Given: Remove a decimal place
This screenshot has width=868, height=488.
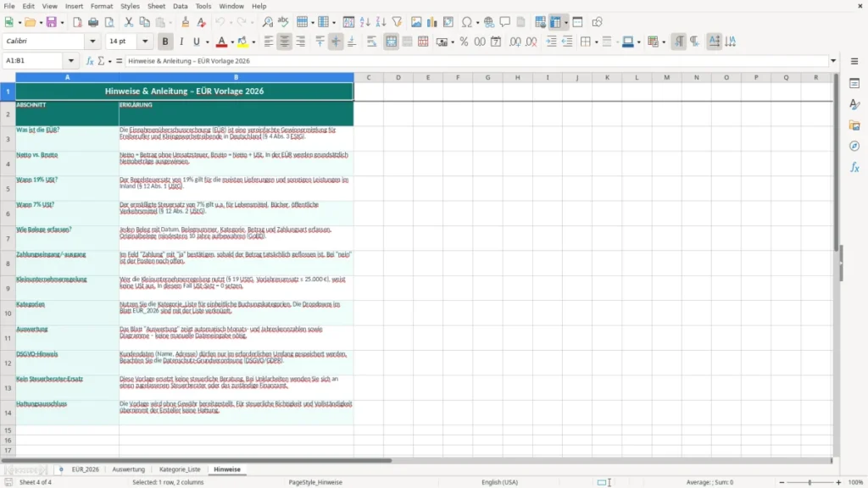Looking at the screenshot, I should click(531, 42).
